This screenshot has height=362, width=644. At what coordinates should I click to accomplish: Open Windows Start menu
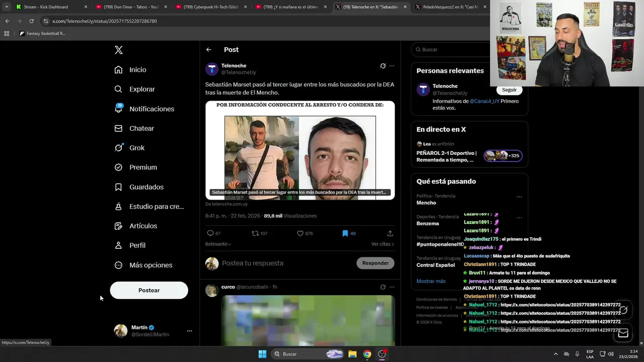click(x=262, y=354)
